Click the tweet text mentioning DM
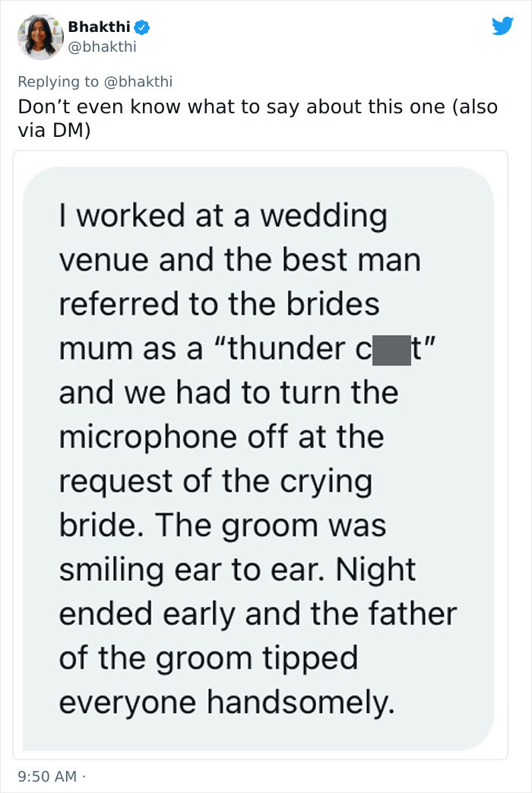 coord(257,117)
